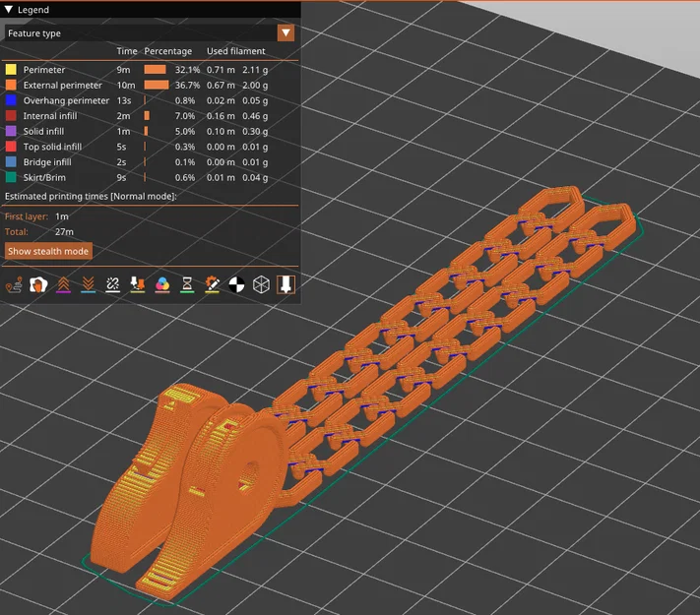This screenshot has width=700, height=615.
Task: Click the Used filament column header
Action: click(235, 51)
